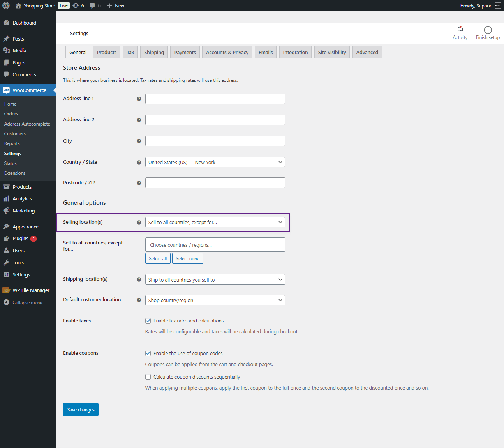Uncheck Enable the use of coupon codes

(148, 353)
